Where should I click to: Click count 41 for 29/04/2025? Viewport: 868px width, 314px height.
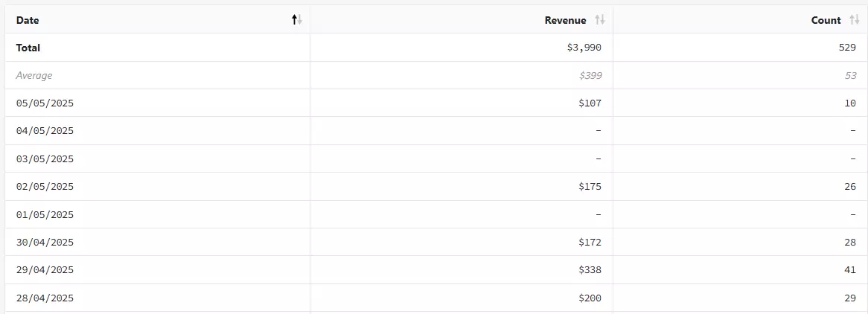pyautogui.click(x=850, y=269)
